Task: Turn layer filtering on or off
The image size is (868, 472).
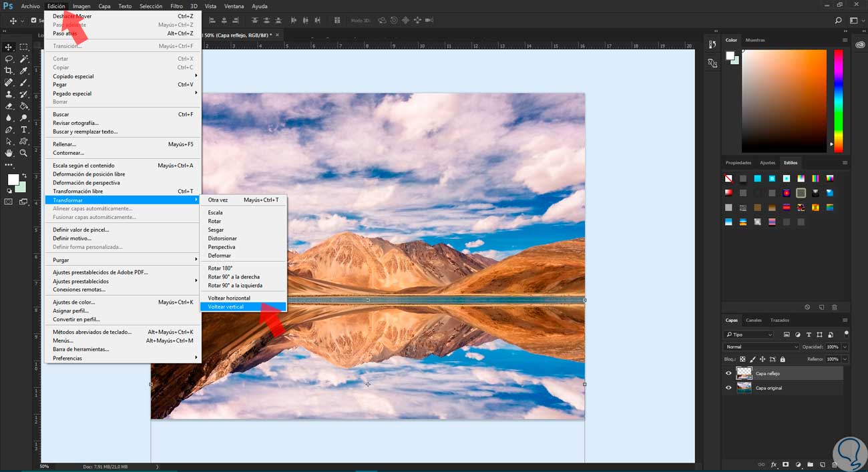Action: (846, 333)
